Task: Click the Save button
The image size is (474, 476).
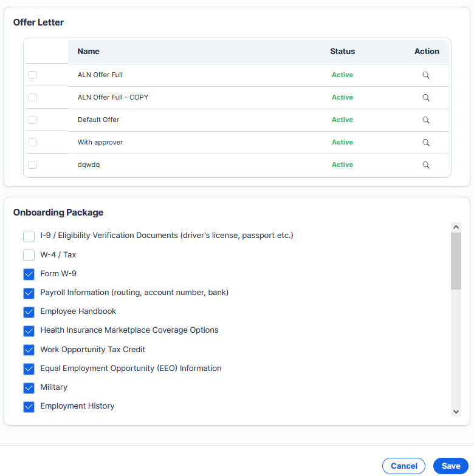Action: coord(450,466)
